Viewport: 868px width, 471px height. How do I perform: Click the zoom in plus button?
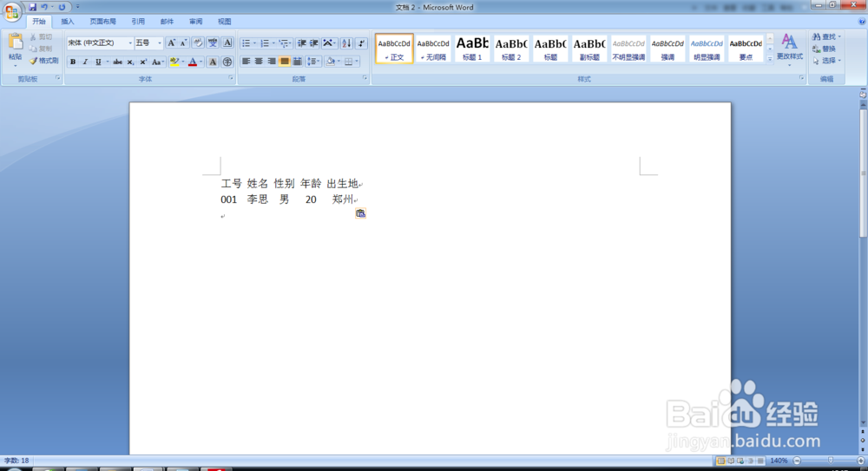coord(861,461)
